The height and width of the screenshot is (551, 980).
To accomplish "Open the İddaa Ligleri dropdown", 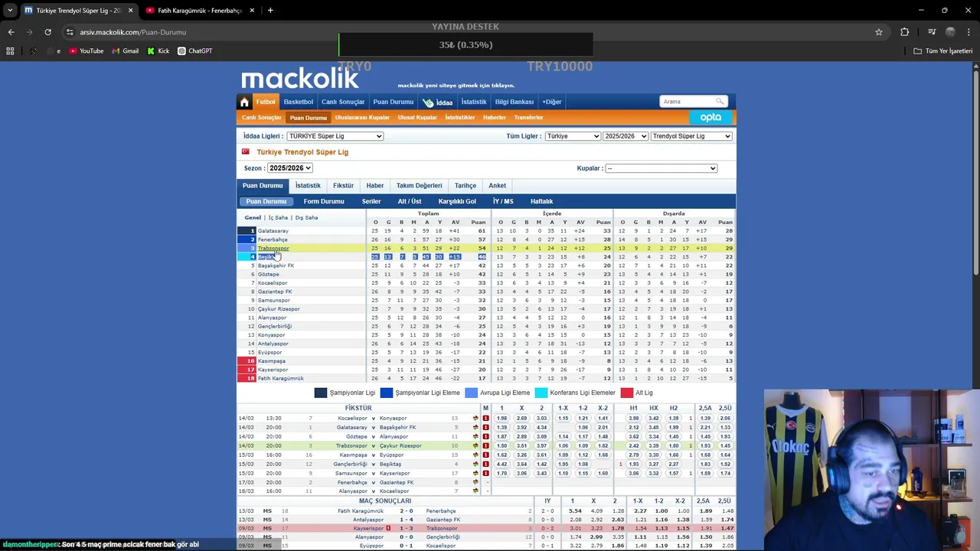I will click(335, 136).
